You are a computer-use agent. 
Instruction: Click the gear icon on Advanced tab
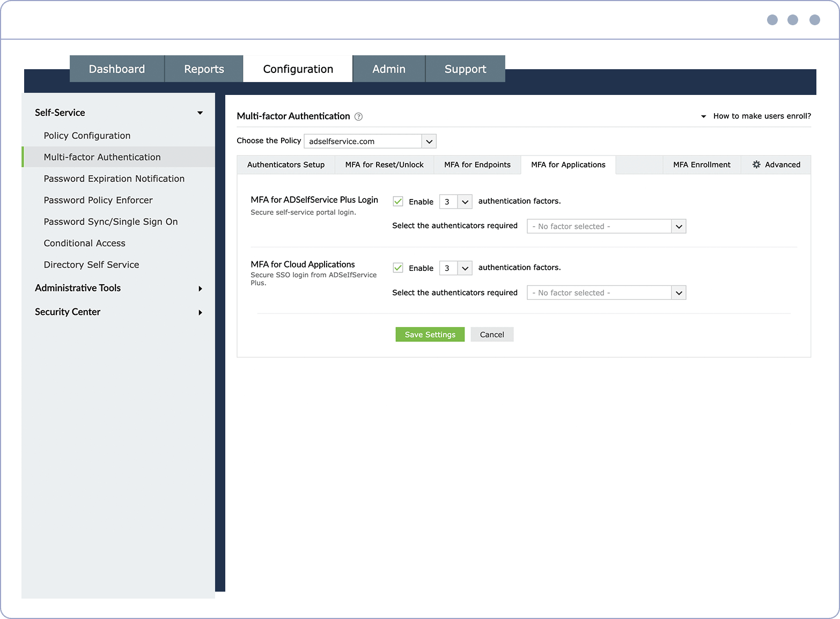pos(756,165)
